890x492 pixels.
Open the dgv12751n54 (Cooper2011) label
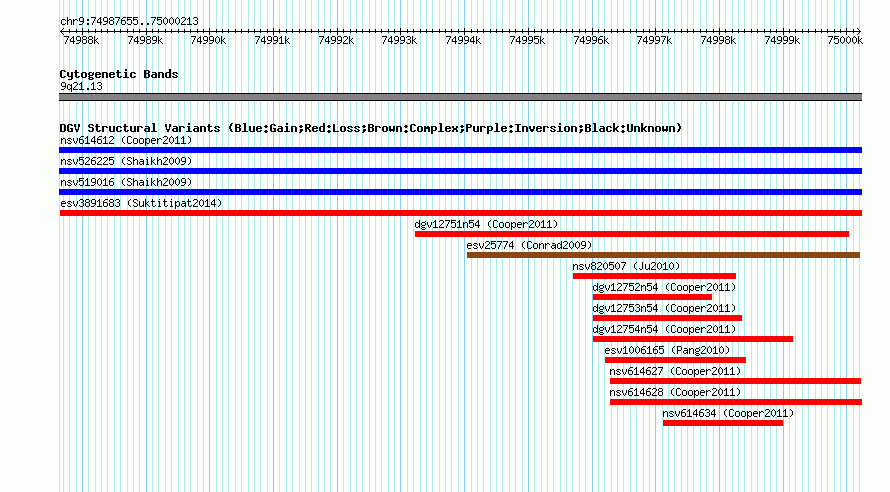click(x=486, y=224)
